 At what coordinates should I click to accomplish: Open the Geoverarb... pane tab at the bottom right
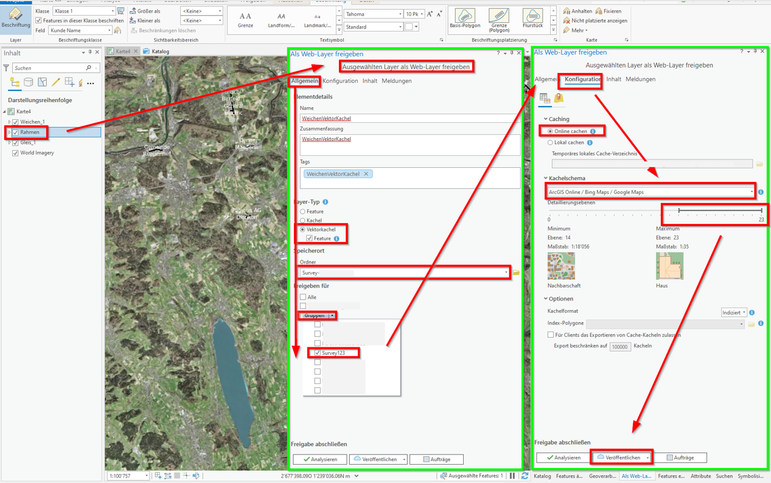[602, 476]
